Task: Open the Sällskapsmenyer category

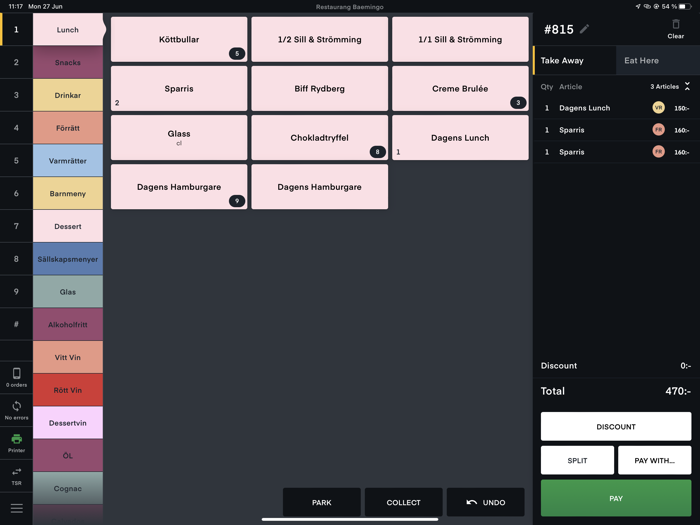Action: point(68,259)
